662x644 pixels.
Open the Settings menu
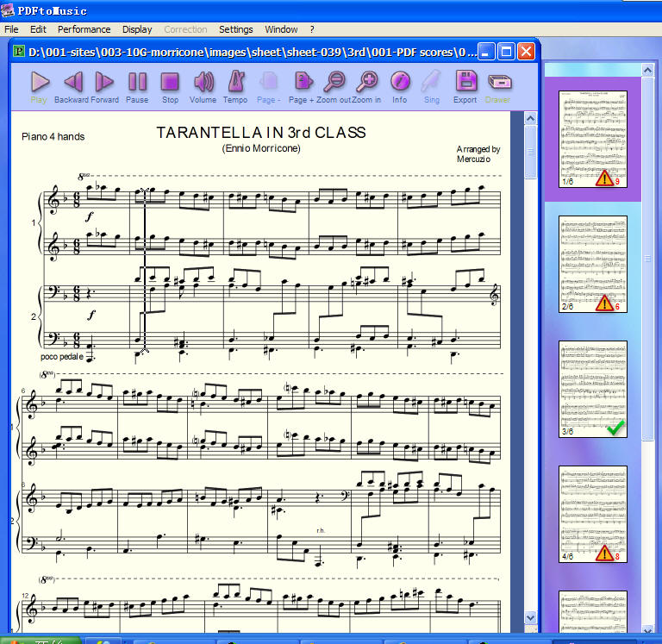235,29
